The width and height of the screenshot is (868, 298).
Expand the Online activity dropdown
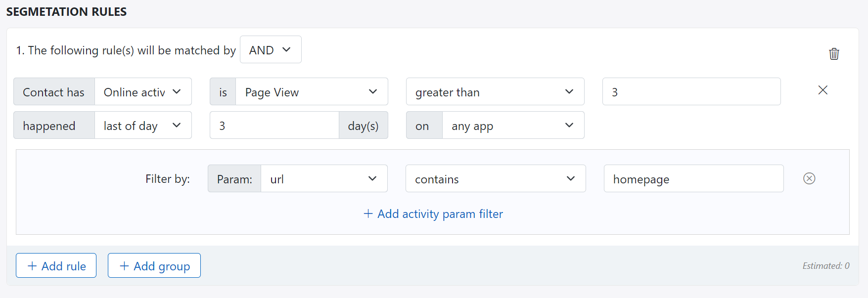(x=143, y=92)
